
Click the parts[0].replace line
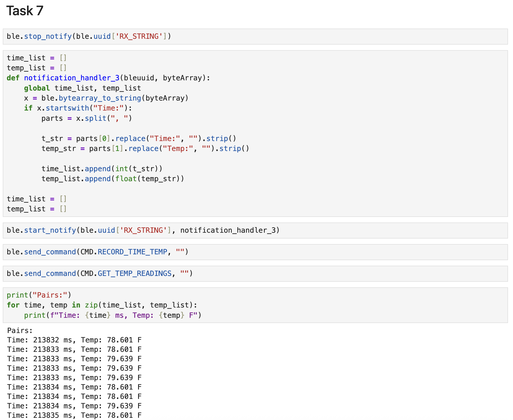tap(139, 138)
